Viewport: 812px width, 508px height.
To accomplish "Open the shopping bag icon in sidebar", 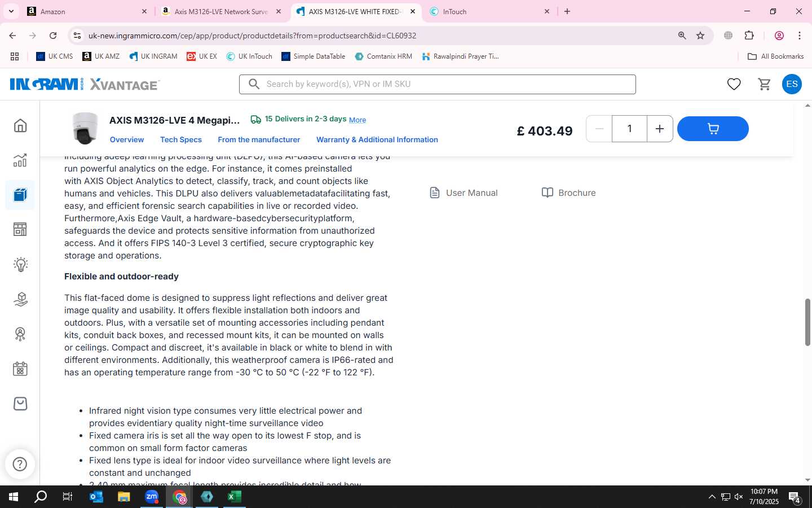I will coord(20,404).
